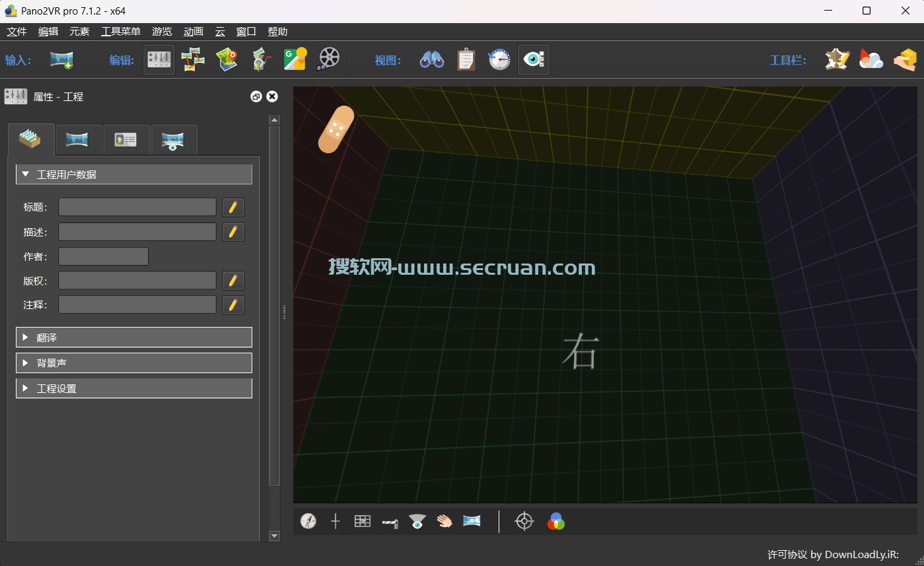Toggle the Properties panel sliders icon

point(159,60)
